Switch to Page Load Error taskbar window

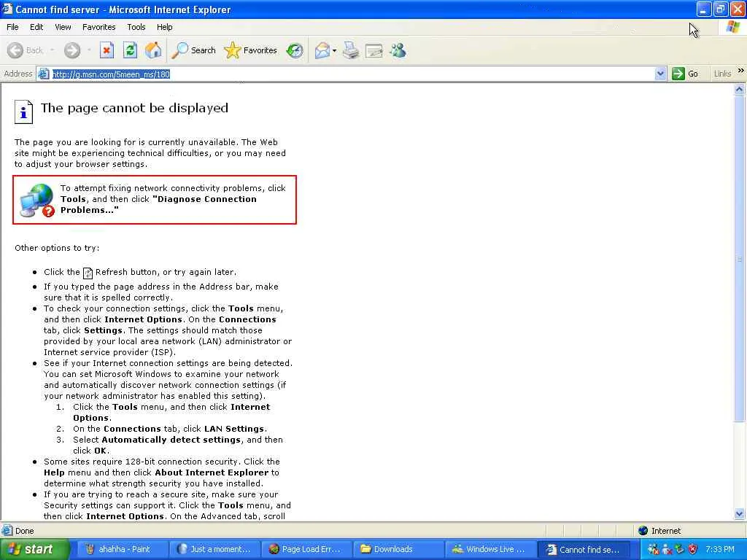point(306,549)
